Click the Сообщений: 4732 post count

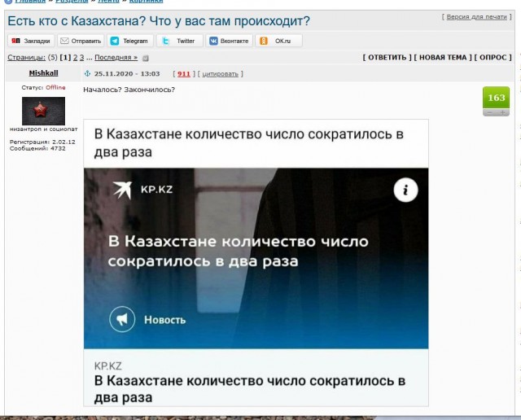(37, 148)
